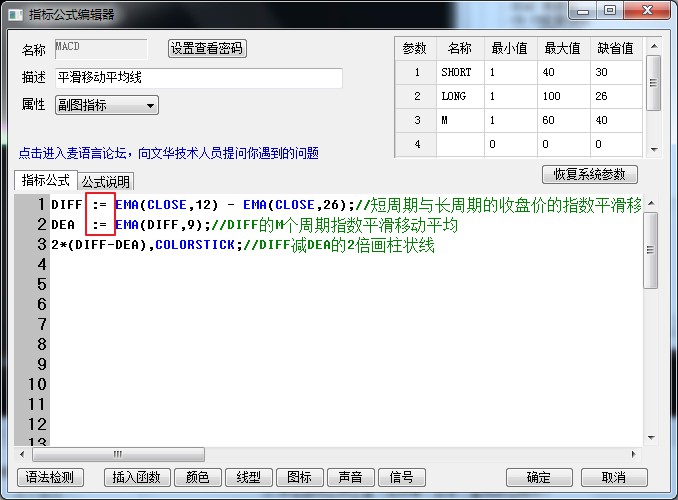678x500 pixels.
Task: Click the 图标 button
Action: [x=300, y=477]
